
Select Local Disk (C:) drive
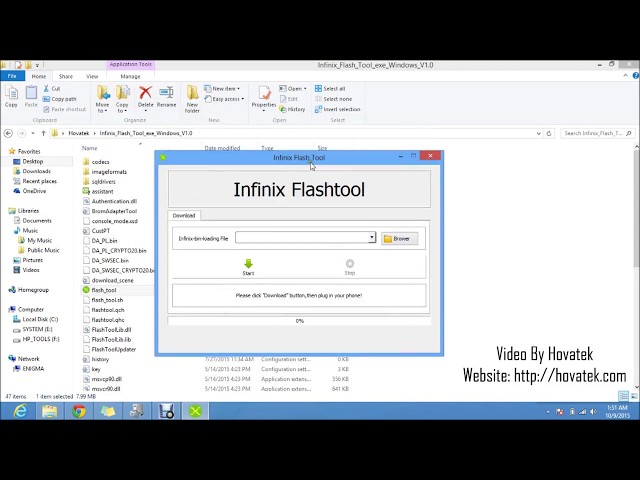click(40, 319)
